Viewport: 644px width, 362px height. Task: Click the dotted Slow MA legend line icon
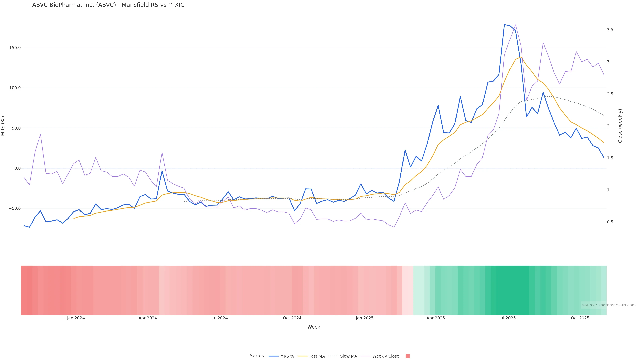[333, 356]
